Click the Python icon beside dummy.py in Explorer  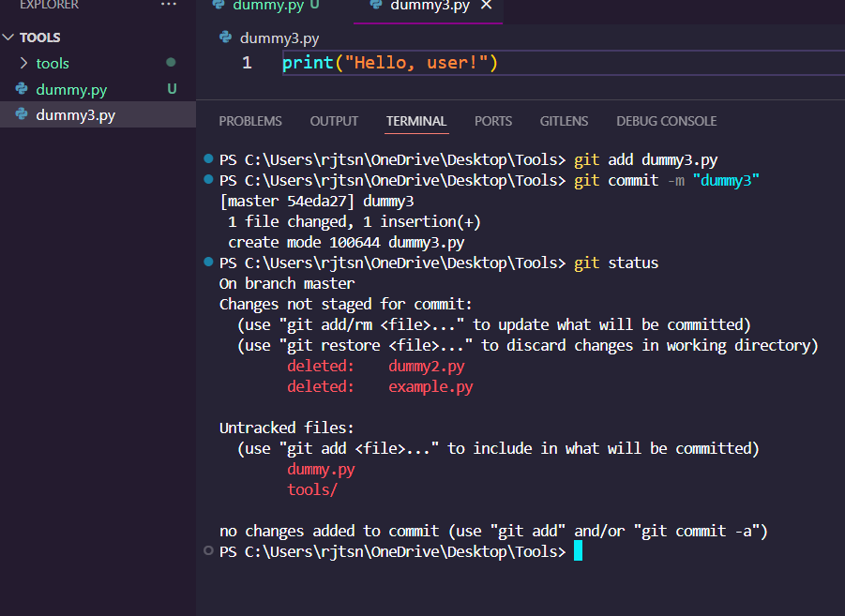pyautogui.click(x=22, y=90)
